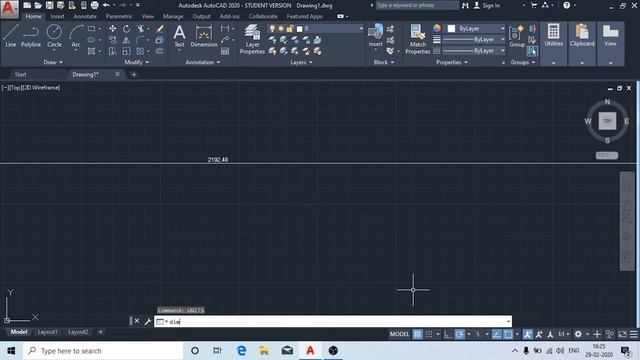Viewport: 640px width, 360px height.
Task: Open the object color wheel swatch
Action: pos(437,28)
